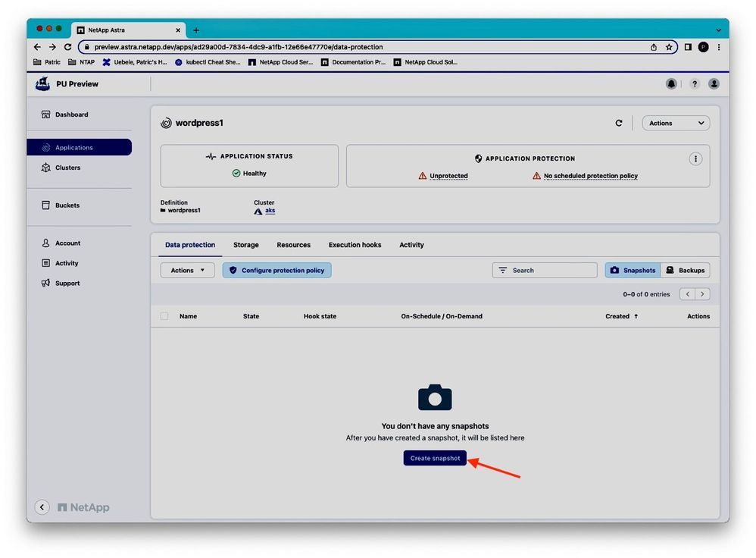The image size is (756, 558).
Task: Click the PU Preview logo icon
Action: pos(42,83)
